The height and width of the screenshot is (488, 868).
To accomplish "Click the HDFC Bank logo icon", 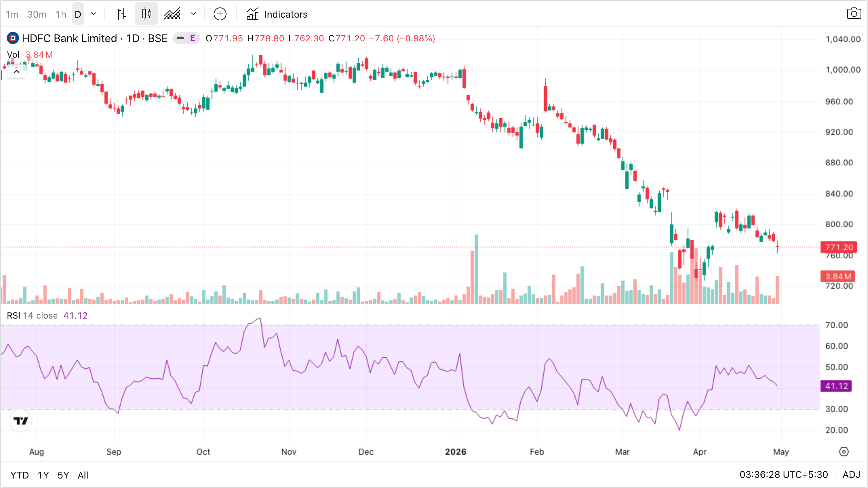I will click(x=13, y=38).
